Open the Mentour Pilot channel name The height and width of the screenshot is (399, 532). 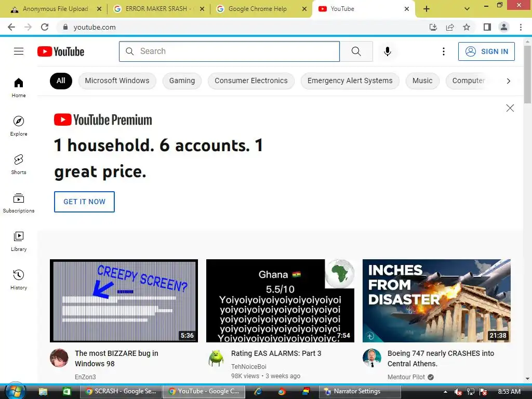click(x=406, y=377)
